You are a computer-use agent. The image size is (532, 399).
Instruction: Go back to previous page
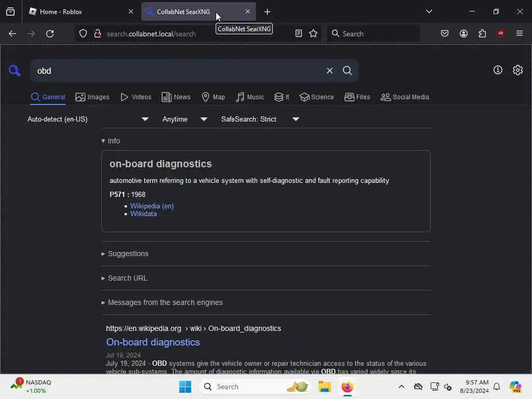(12, 34)
